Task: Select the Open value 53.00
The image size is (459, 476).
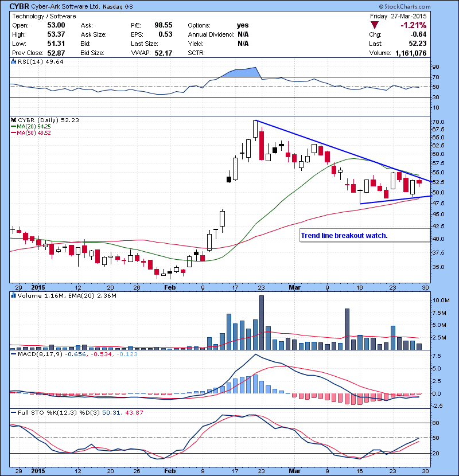Action: point(56,25)
